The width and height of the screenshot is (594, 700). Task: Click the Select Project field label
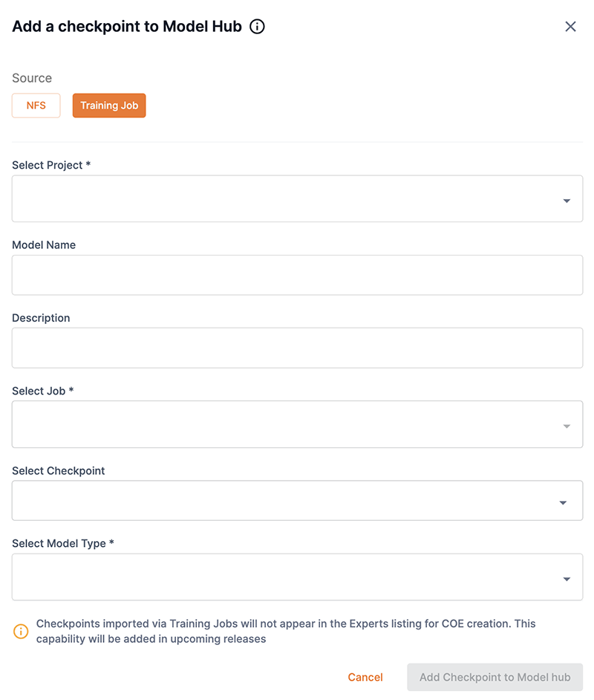coord(51,165)
